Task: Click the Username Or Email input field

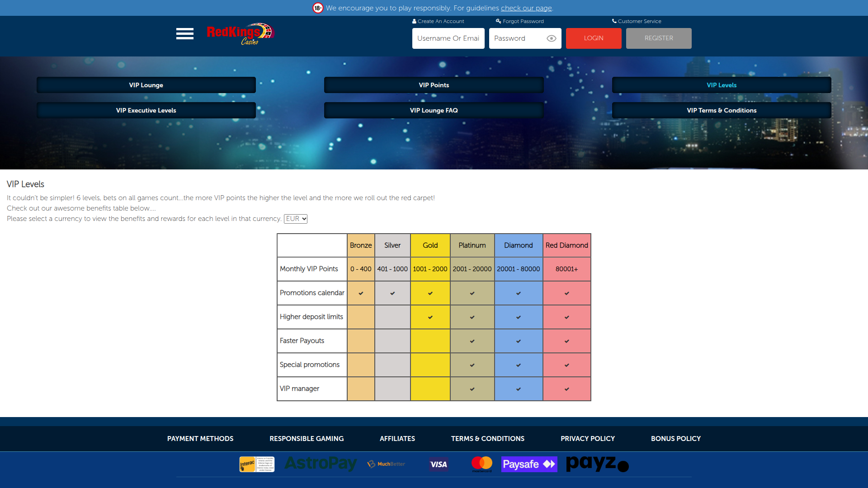Action: pos(448,38)
